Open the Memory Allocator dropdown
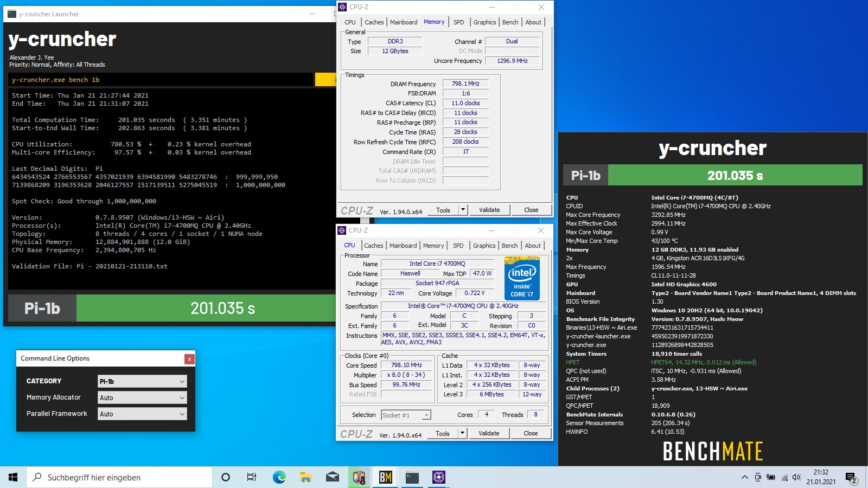This screenshot has width=868, height=488. tap(142, 397)
